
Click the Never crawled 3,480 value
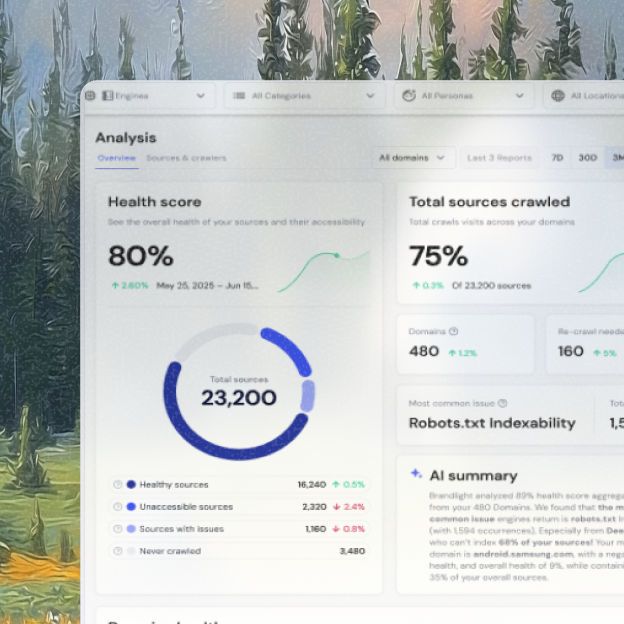(x=353, y=551)
